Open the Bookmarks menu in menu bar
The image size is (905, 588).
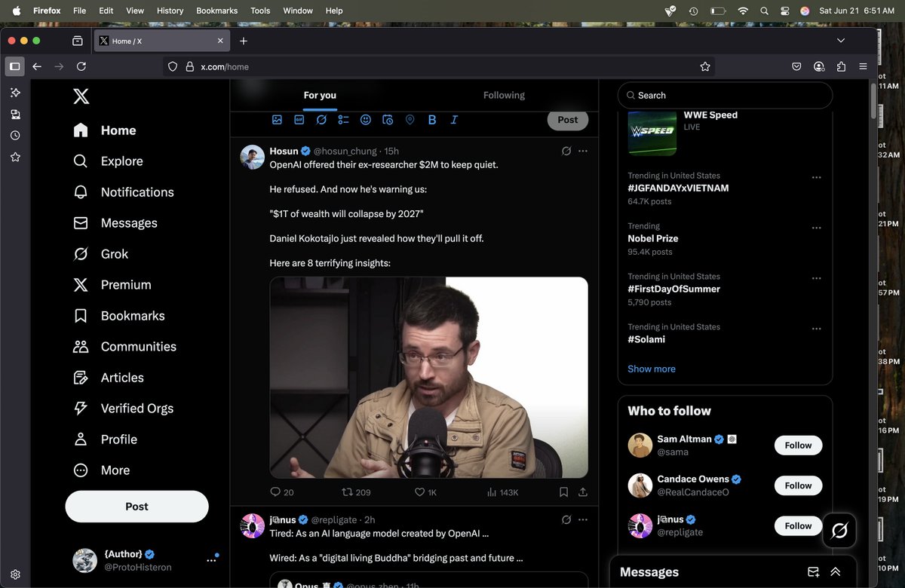coord(216,11)
